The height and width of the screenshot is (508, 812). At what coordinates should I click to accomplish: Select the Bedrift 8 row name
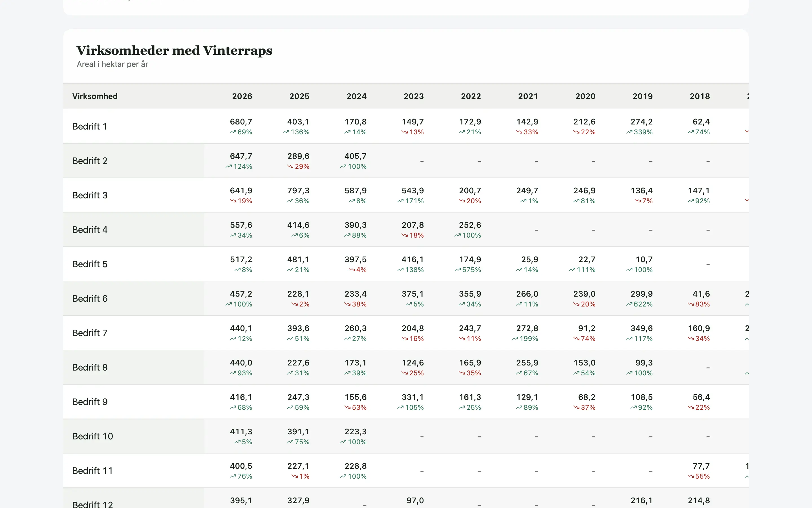tap(90, 367)
